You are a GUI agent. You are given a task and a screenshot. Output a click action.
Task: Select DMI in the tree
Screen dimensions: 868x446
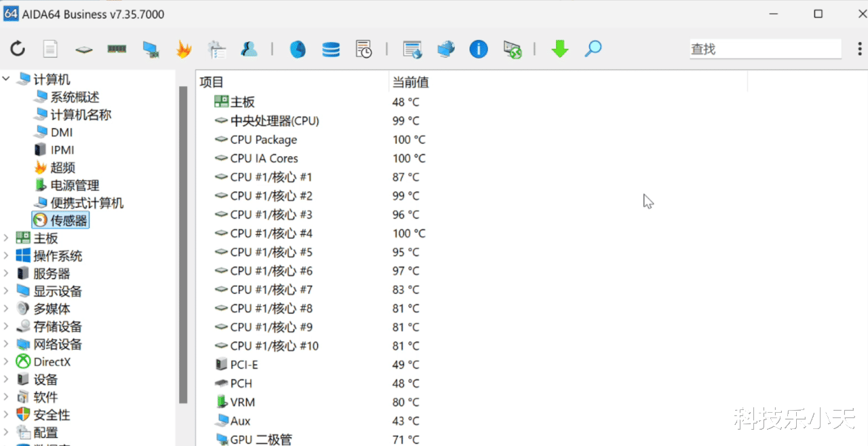(x=62, y=132)
